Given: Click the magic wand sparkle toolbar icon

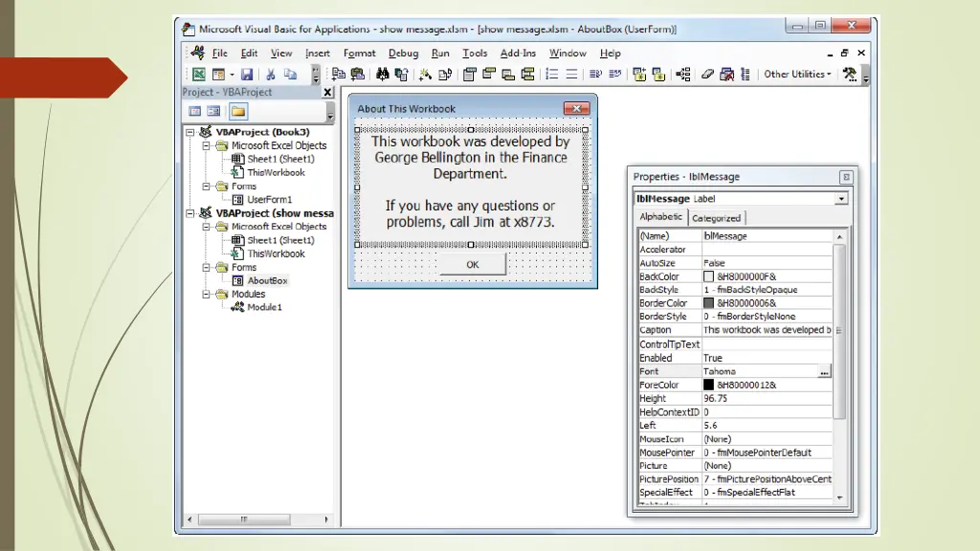Looking at the screenshot, I should (x=425, y=75).
